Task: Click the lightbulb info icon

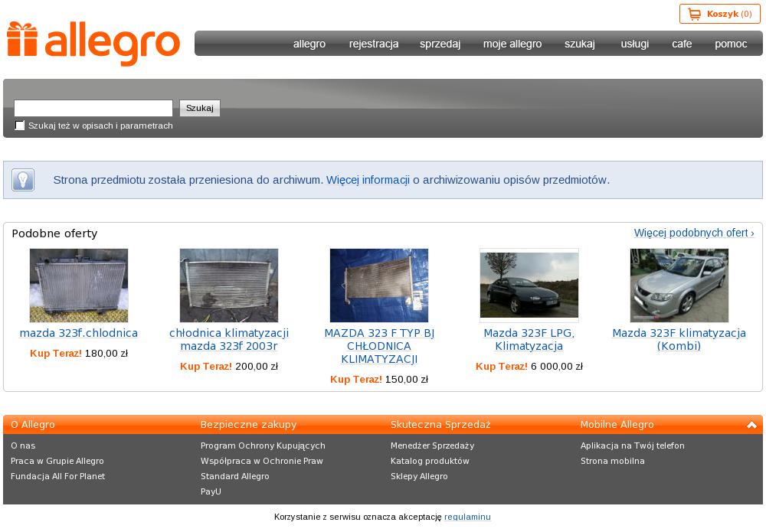Action: pyautogui.click(x=23, y=180)
